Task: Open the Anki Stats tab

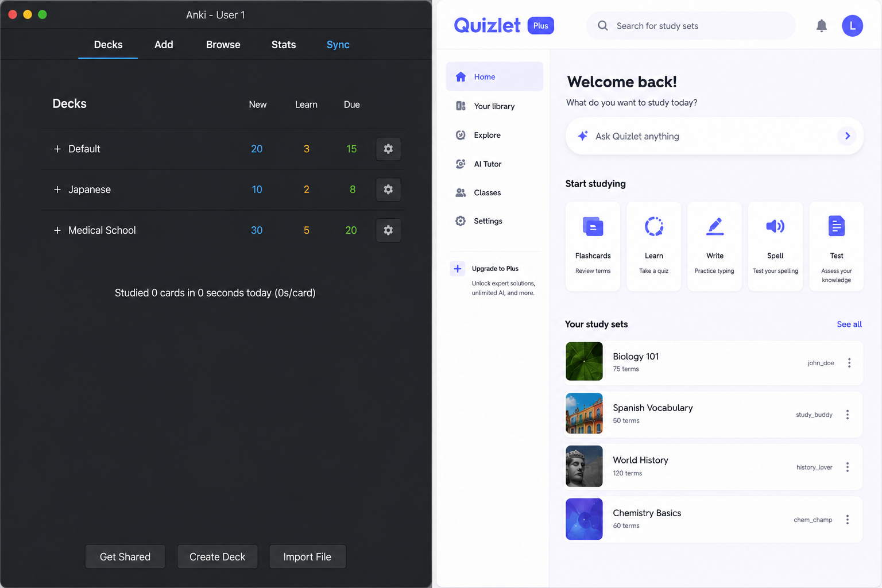Action: coord(284,45)
